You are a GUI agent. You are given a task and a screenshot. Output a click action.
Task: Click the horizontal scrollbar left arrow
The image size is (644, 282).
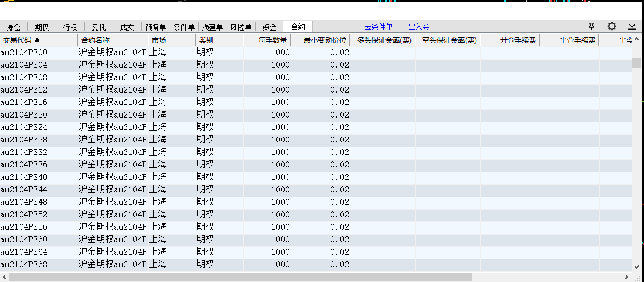[x=4, y=277]
